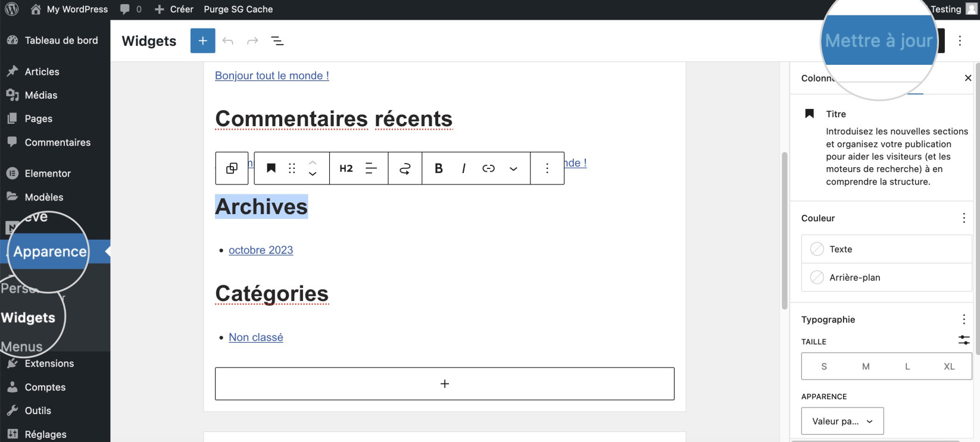
Task: Click the blue block inserter plus button
Action: pos(202,40)
